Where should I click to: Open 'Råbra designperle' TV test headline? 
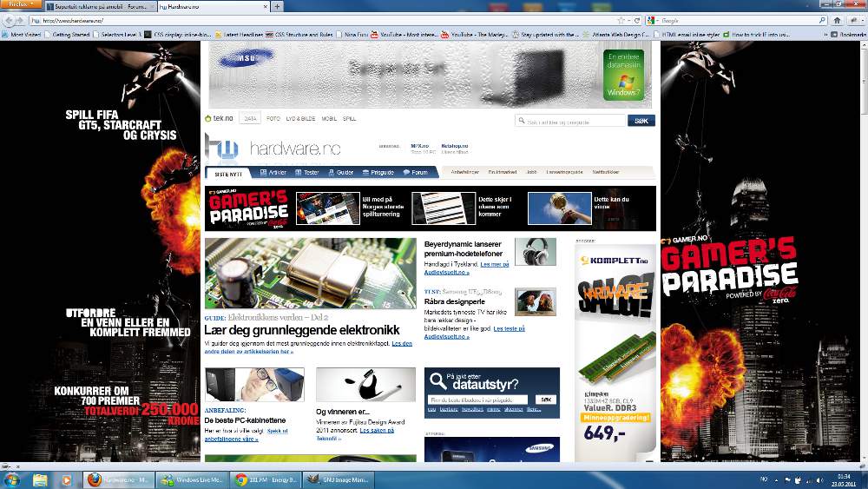pyautogui.click(x=455, y=301)
